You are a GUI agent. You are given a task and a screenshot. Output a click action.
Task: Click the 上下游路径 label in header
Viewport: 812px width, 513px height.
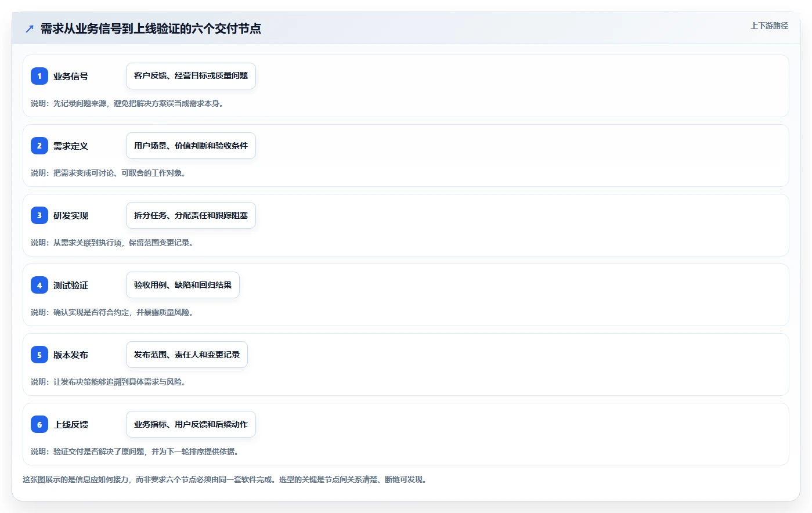769,26
